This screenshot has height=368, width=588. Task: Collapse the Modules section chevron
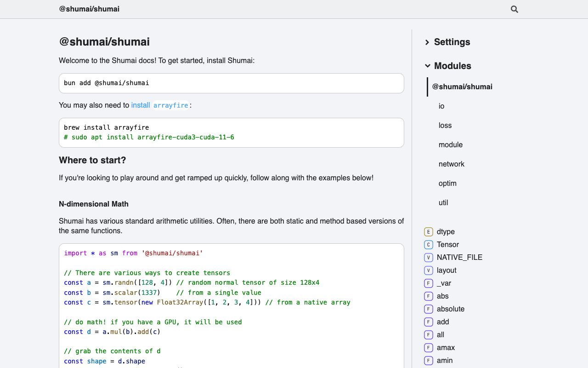[x=427, y=66]
